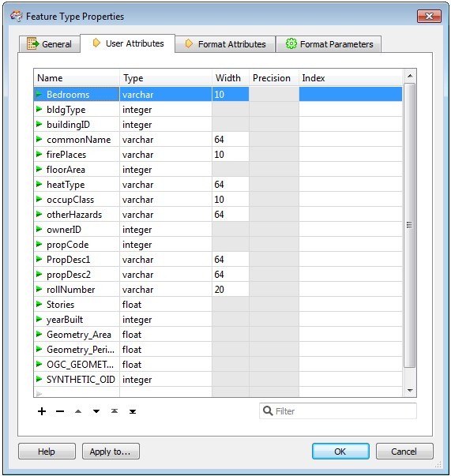Click the vertical scrollbar thumb
The height and width of the screenshot is (476, 451).
pyautogui.click(x=410, y=225)
